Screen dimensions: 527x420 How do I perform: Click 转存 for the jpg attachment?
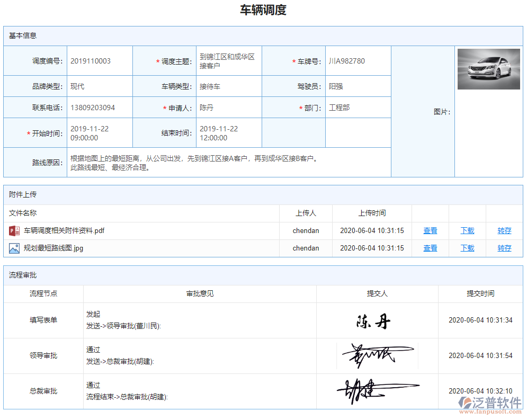point(504,248)
